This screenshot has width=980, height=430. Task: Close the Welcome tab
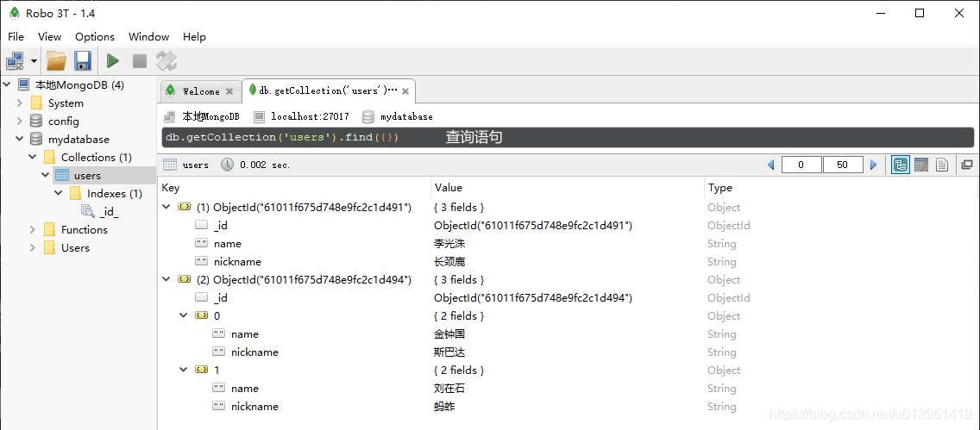[x=229, y=91]
